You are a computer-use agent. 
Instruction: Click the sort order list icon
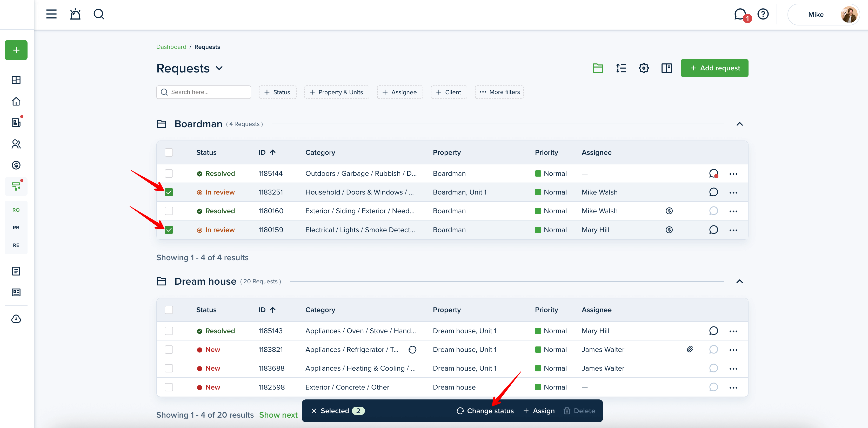click(x=621, y=68)
